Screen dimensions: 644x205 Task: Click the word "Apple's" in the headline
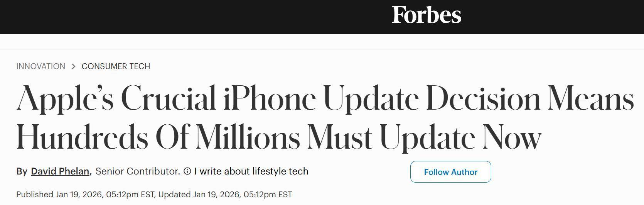65,98
